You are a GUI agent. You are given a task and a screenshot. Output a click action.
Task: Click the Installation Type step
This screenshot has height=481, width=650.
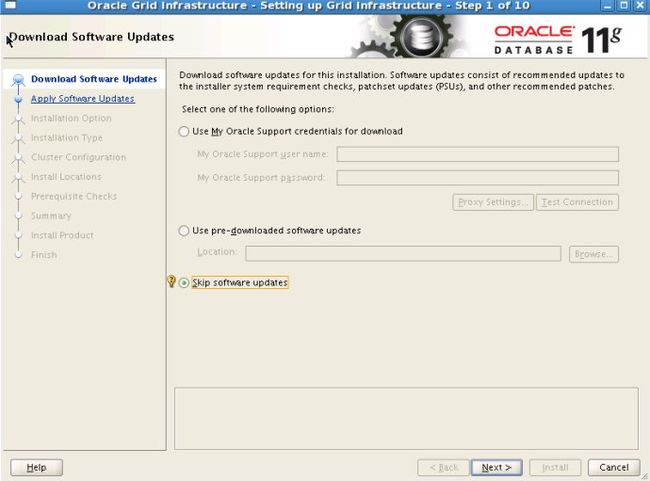(67, 138)
